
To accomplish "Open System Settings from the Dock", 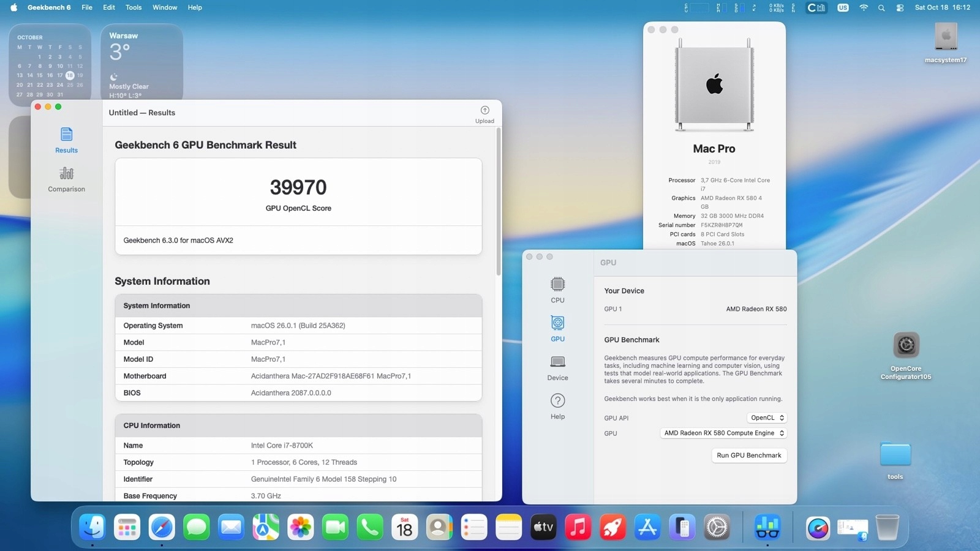I will [717, 527].
